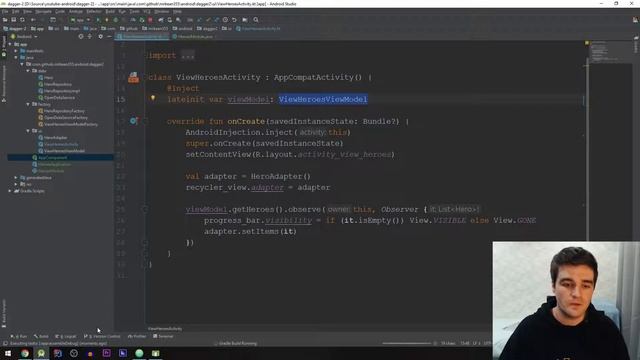Switch to the second editor tab (.java)
This screenshot has height=360, width=640.
pyautogui.click(x=194, y=36)
